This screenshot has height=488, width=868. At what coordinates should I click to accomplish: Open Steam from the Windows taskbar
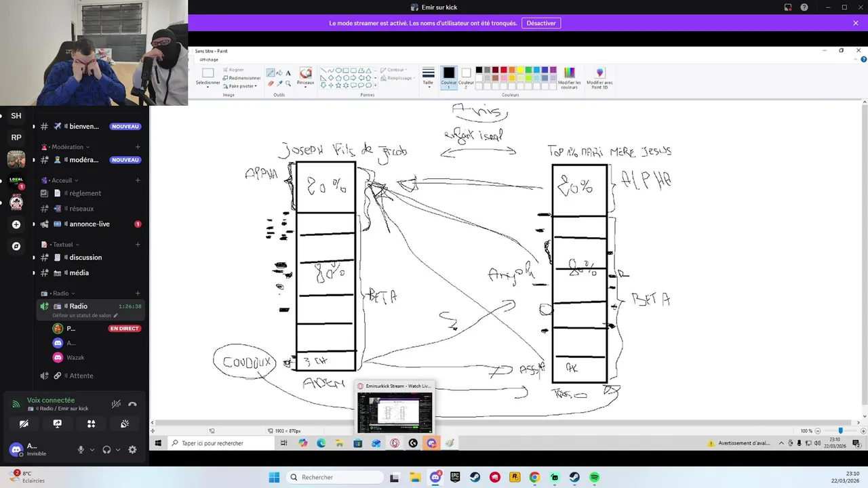coord(475,477)
